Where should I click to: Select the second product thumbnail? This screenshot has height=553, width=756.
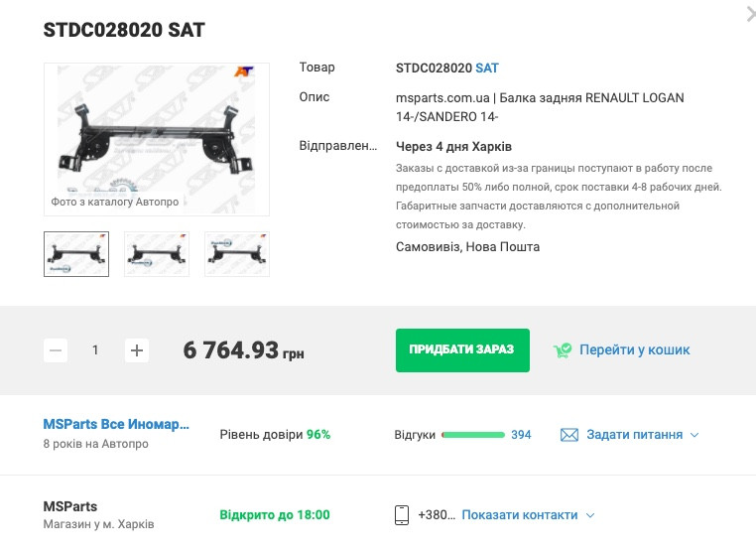(157, 254)
